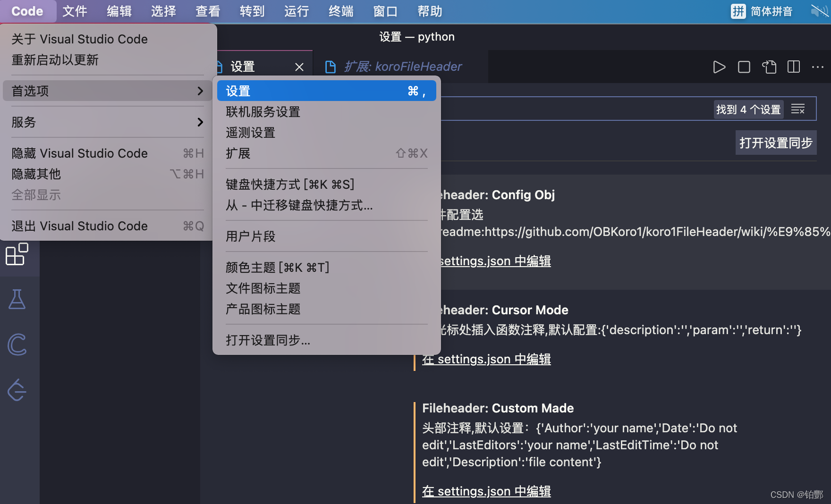The width and height of the screenshot is (831, 504).
Task: Open the 编辑 menu
Action: (119, 11)
